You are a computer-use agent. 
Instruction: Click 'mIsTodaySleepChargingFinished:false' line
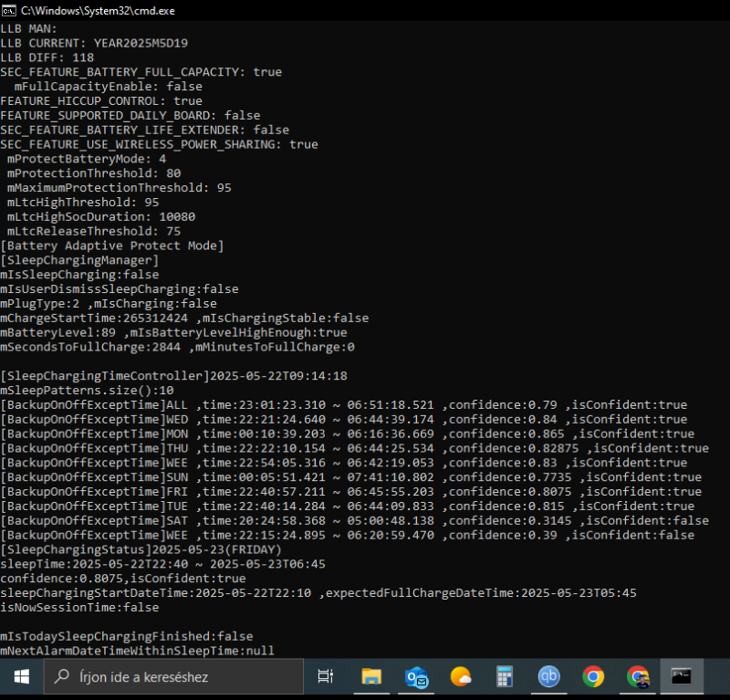(x=127, y=636)
